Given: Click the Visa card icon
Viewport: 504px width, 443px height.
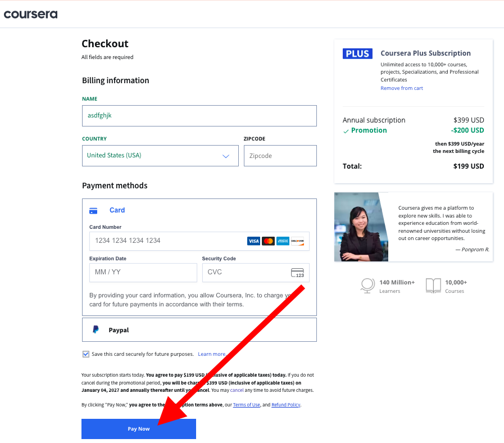Looking at the screenshot, I should tap(253, 241).
